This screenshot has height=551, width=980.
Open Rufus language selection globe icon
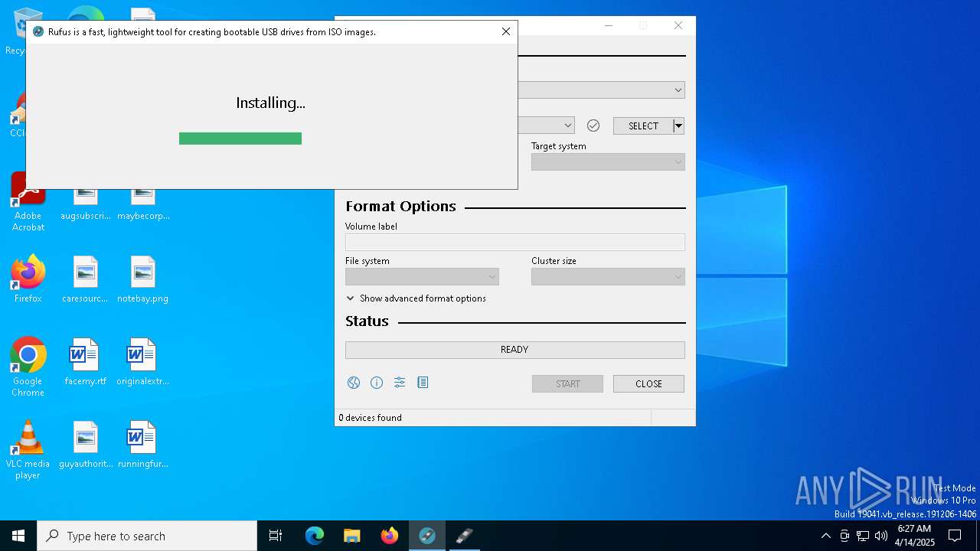point(354,383)
